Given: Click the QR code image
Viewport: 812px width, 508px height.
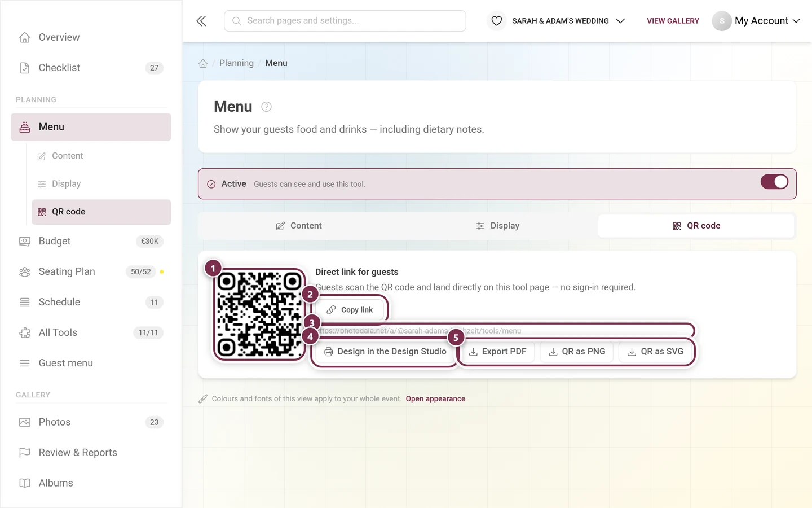Looking at the screenshot, I should (259, 314).
